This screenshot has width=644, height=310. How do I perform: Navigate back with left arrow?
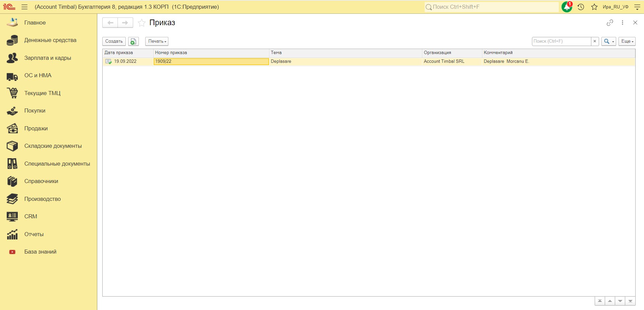(110, 23)
